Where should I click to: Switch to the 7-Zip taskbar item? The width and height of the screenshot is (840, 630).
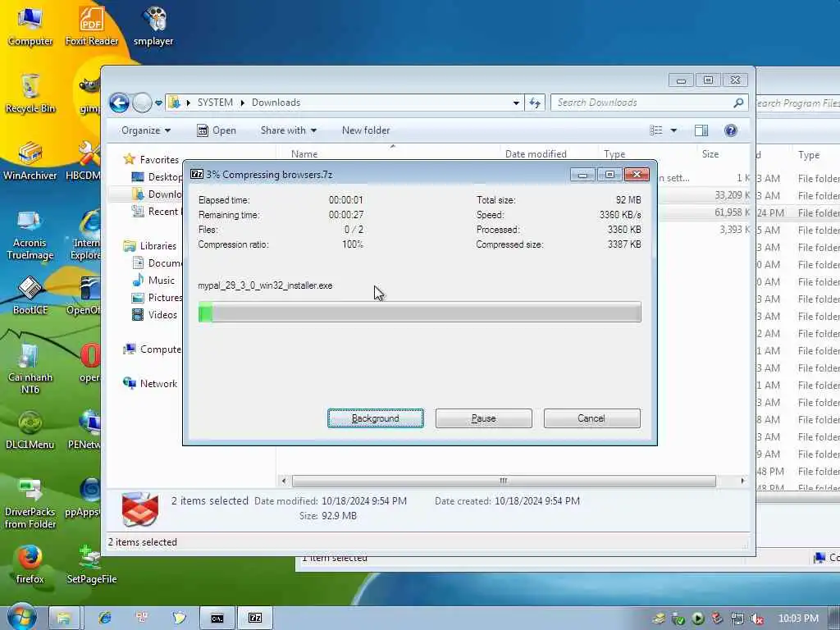pyautogui.click(x=255, y=619)
